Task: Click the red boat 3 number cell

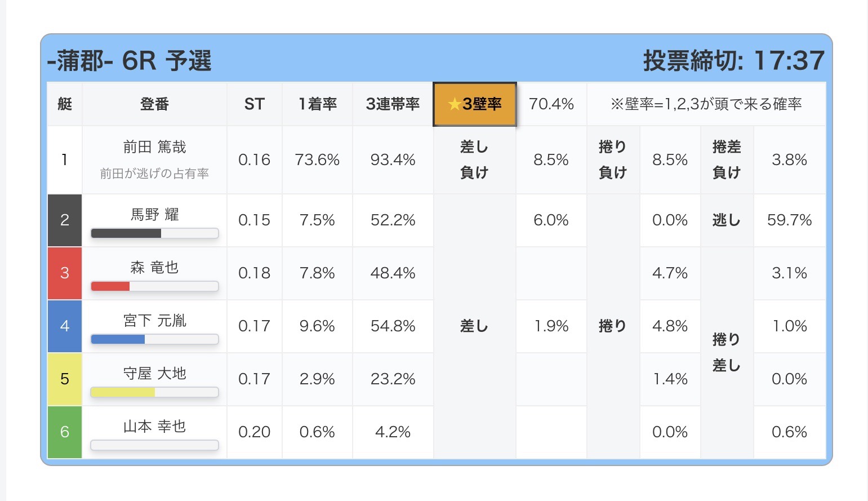Action: tap(65, 273)
